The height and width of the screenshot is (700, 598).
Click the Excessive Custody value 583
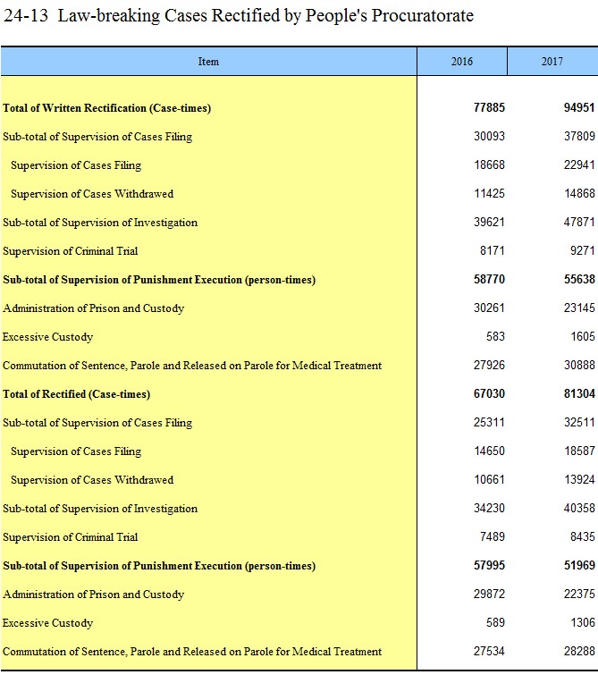pos(495,336)
